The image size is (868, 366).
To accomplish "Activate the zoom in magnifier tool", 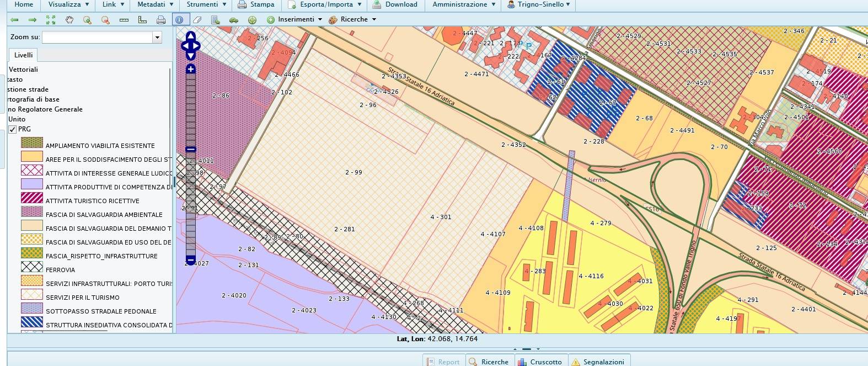I will [87, 20].
